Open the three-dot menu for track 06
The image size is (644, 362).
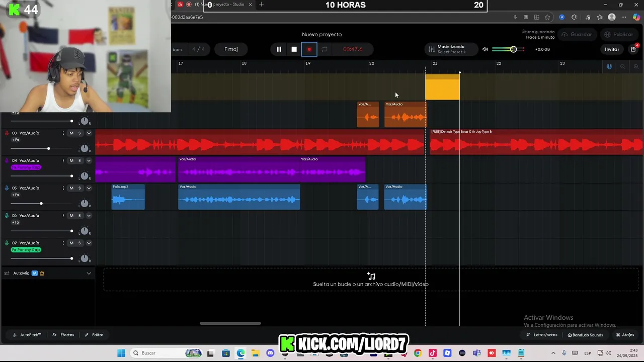[63, 216]
